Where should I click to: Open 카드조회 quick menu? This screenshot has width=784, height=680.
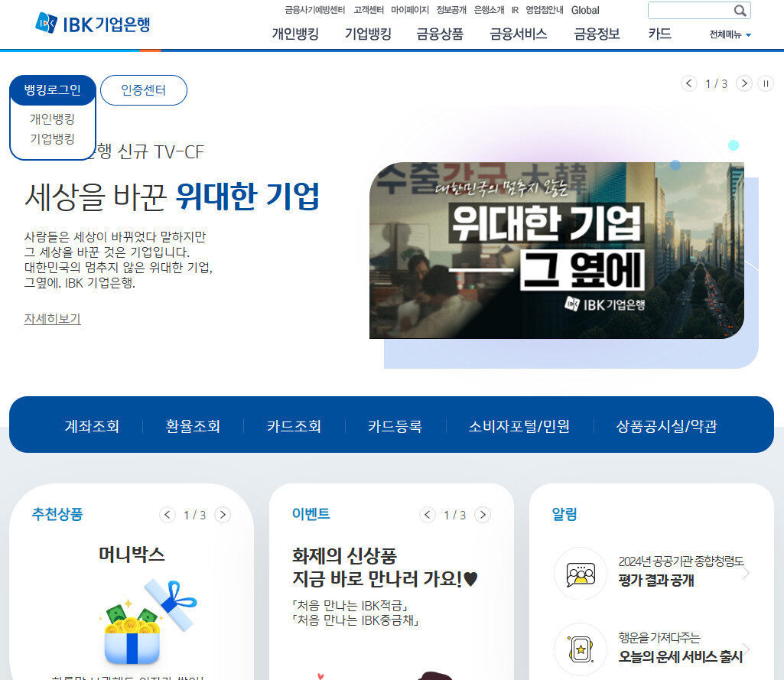point(294,426)
